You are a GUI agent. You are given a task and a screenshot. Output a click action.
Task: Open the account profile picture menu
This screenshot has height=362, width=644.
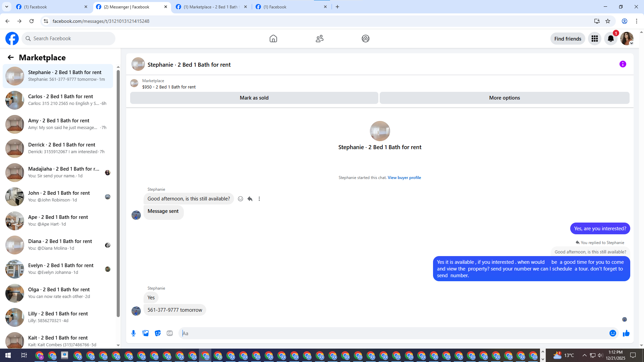627,39
